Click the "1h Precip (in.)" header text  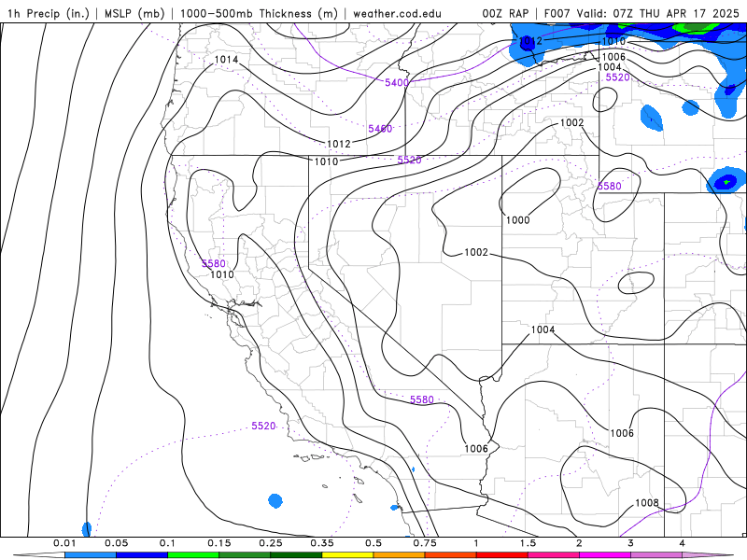[49, 13]
